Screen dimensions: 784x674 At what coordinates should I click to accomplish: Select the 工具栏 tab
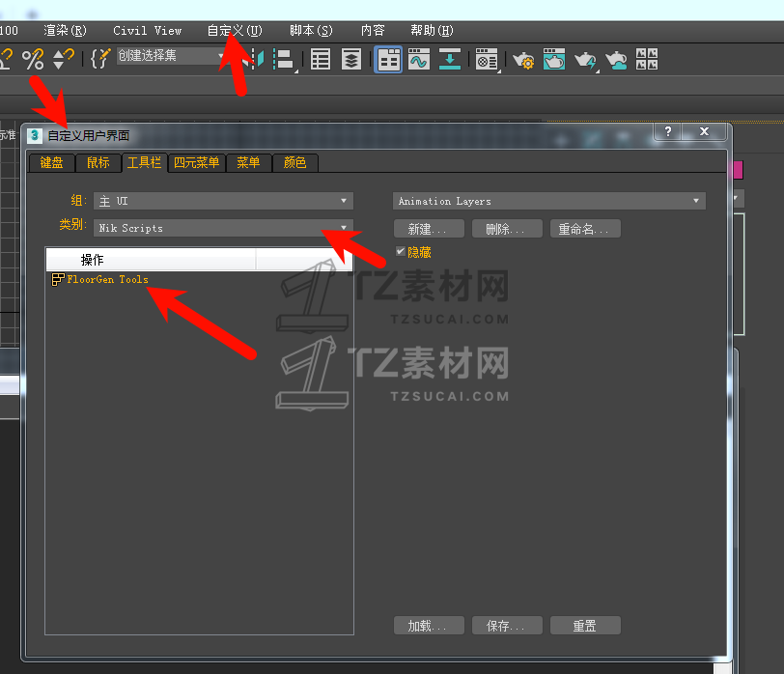coord(144,162)
